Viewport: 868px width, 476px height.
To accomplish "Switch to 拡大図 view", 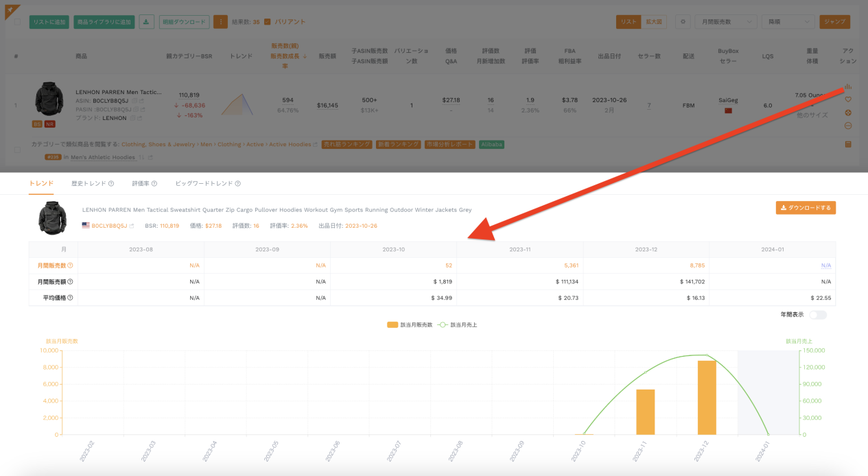I will pyautogui.click(x=654, y=22).
